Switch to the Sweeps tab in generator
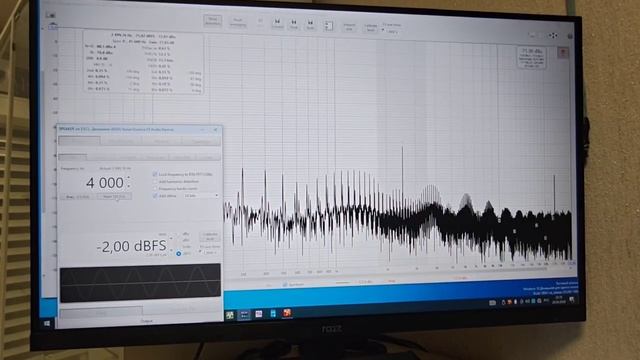The image size is (640, 360). pos(161,141)
